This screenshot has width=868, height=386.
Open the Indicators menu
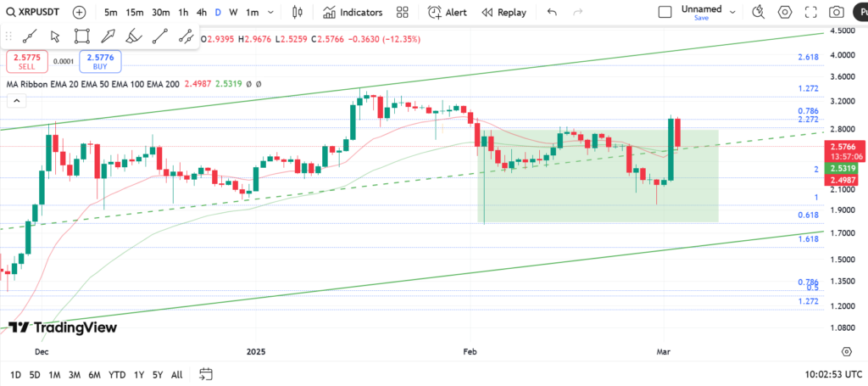tap(353, 13)
